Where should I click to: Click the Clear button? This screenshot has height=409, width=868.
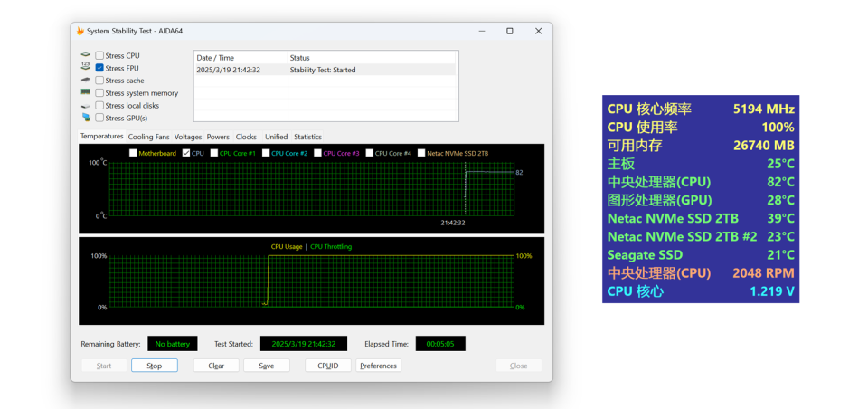tap(216, 366)
